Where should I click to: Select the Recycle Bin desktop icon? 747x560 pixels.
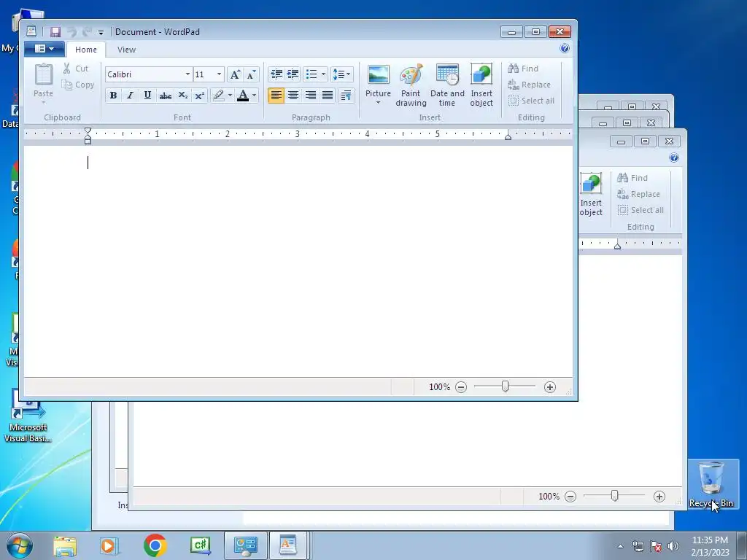pos(711,485)
